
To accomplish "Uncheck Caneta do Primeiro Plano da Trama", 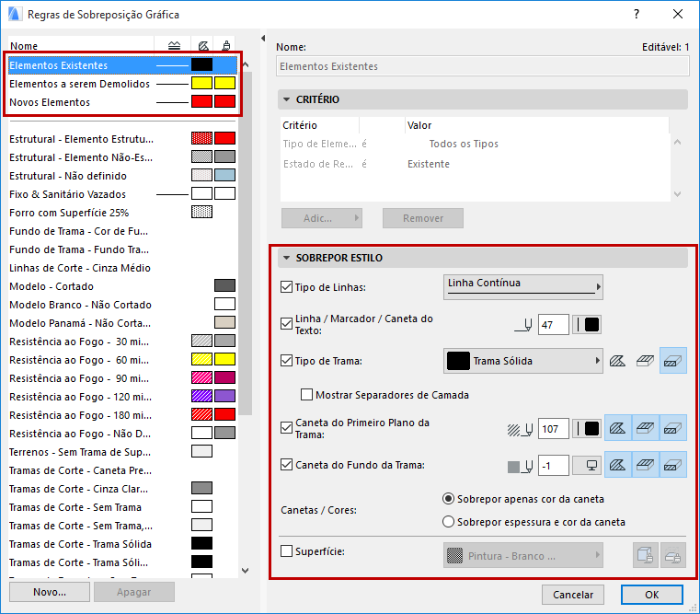I will tap(286, 428).
